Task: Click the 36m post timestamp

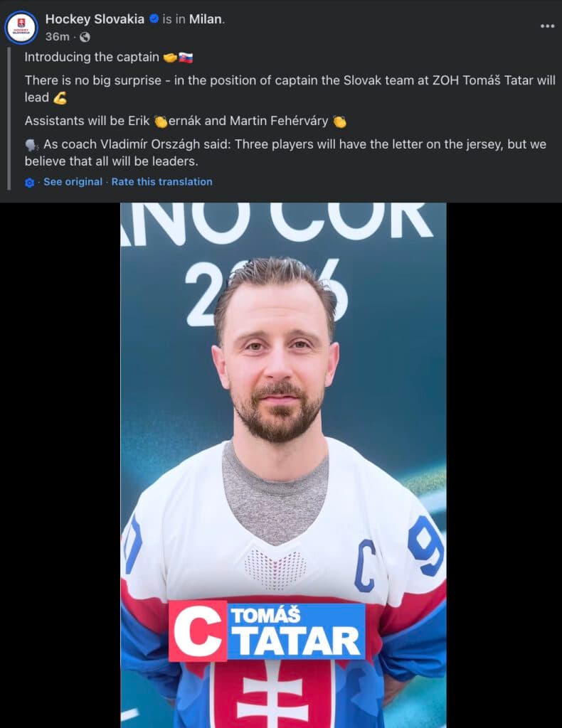Action: click(57, 37)
